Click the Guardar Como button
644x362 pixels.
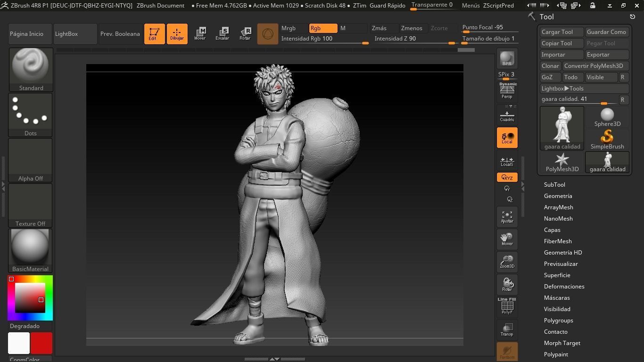607,32
